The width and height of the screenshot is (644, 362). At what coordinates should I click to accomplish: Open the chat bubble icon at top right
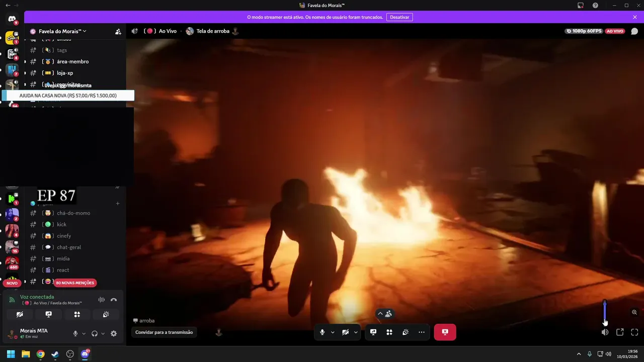pos(634,31)
